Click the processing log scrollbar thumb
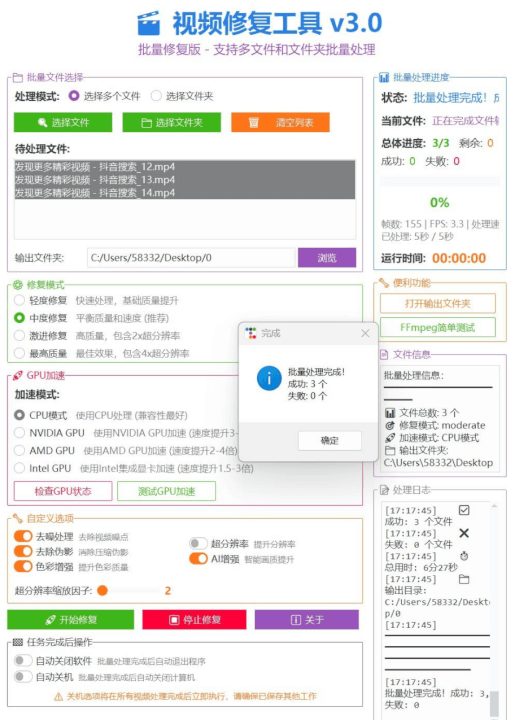 494,703
